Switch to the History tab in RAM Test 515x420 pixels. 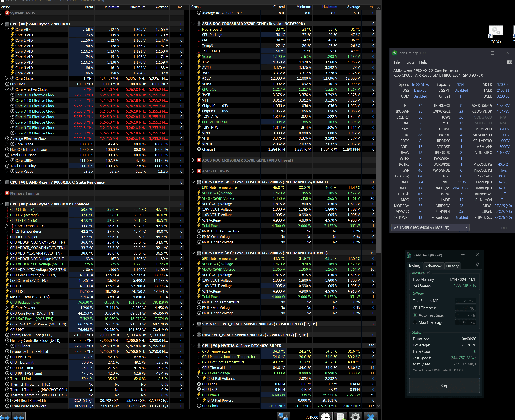point(452,266)
